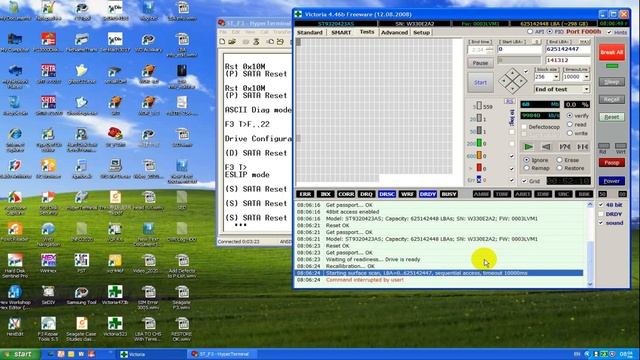Click the Reset button in Victoria
640x360 pixels.
(611, 117)
